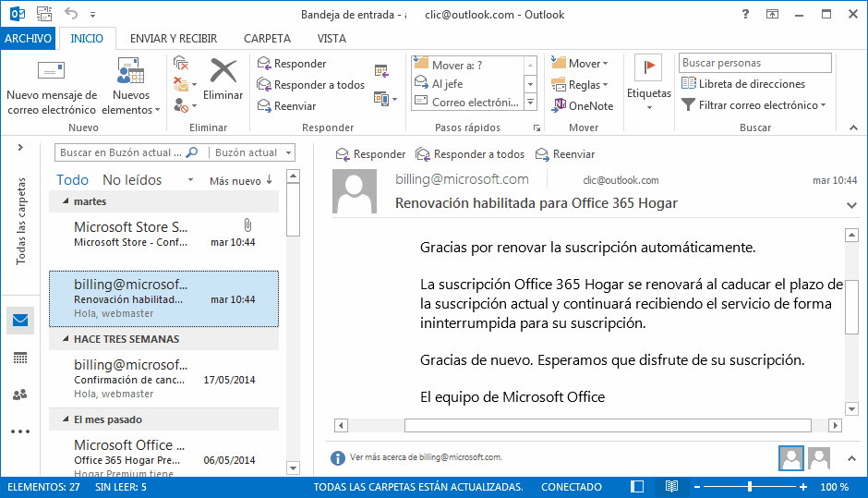Open the Etiquetas flag menu

coord(649,83)
